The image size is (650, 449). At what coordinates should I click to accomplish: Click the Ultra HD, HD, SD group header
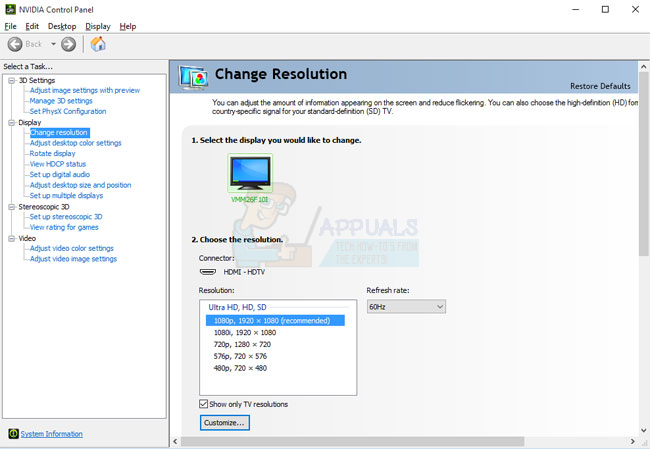pyautogui.click(x=237, y=307)
